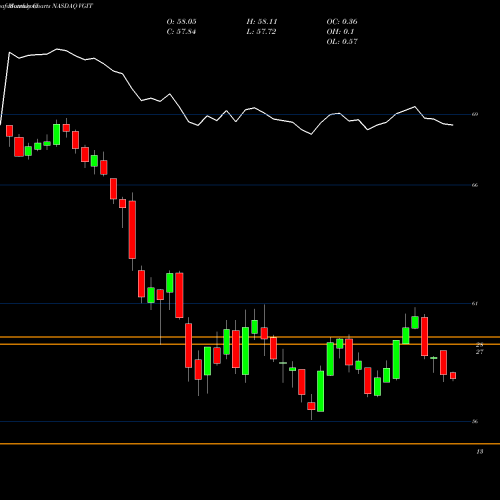Click the '13' label below the bottom orange line
The image size is (500, 500).
[x=479, y=452]
